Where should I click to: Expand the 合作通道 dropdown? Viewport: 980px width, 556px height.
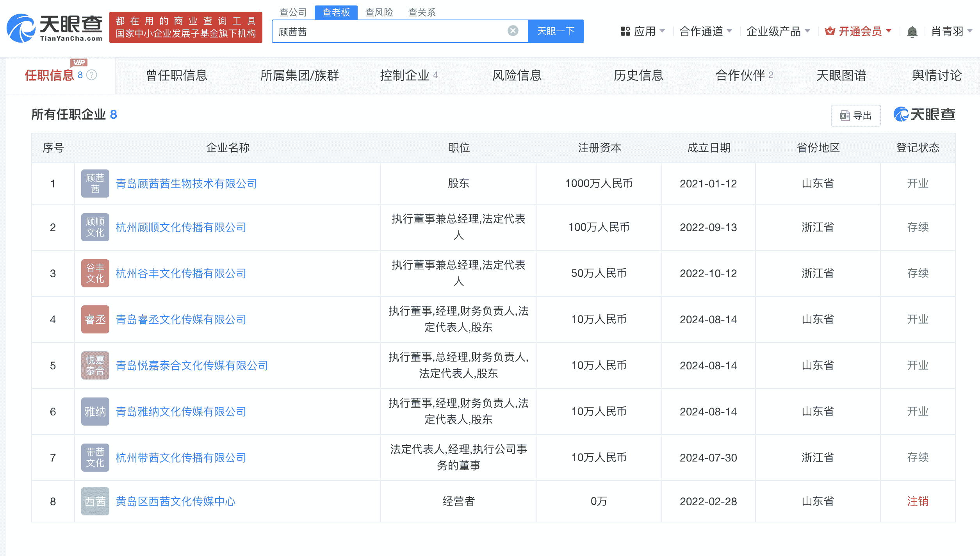(706, 31)
